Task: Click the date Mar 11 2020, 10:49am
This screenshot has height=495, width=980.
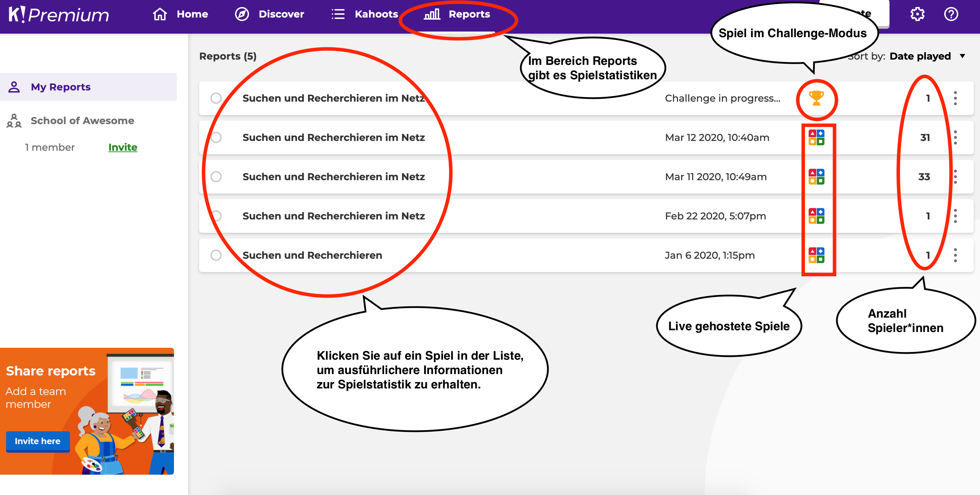Action: tap(716, 177)
